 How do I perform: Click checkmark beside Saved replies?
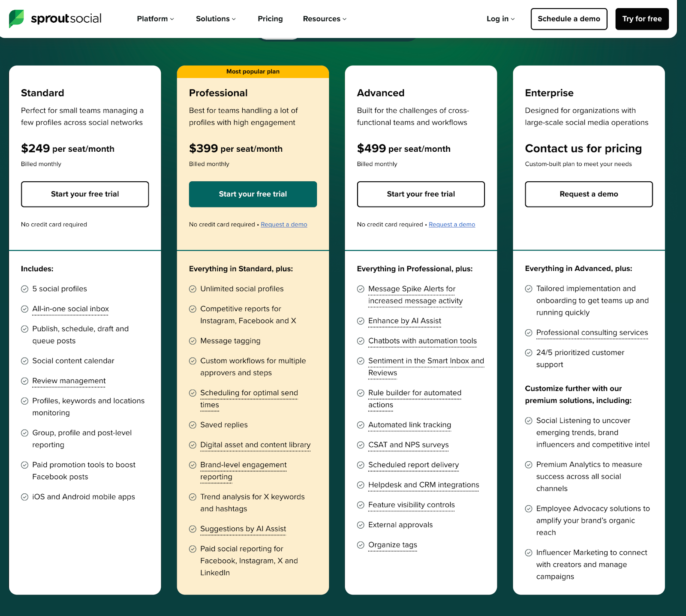[193, 425]
